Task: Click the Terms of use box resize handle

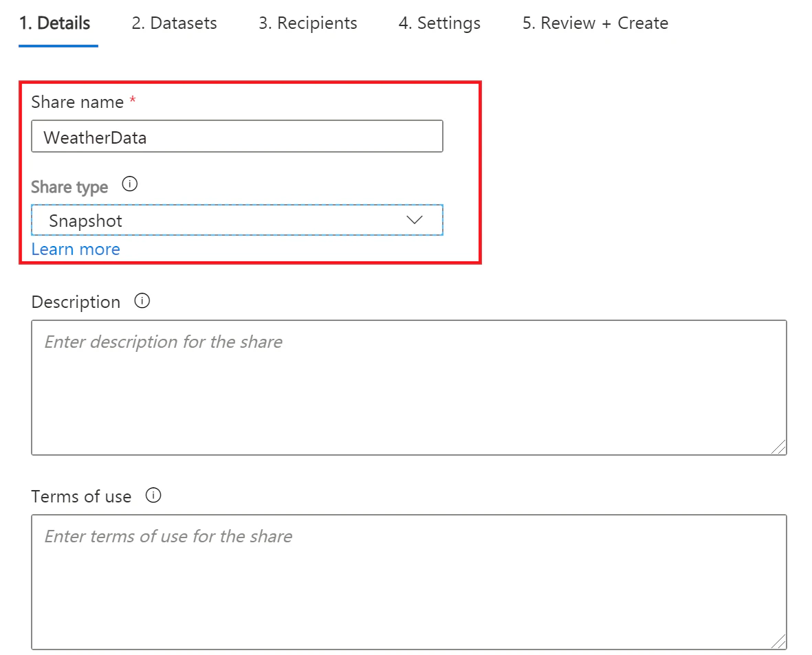Action: click(x=778, y=642)
